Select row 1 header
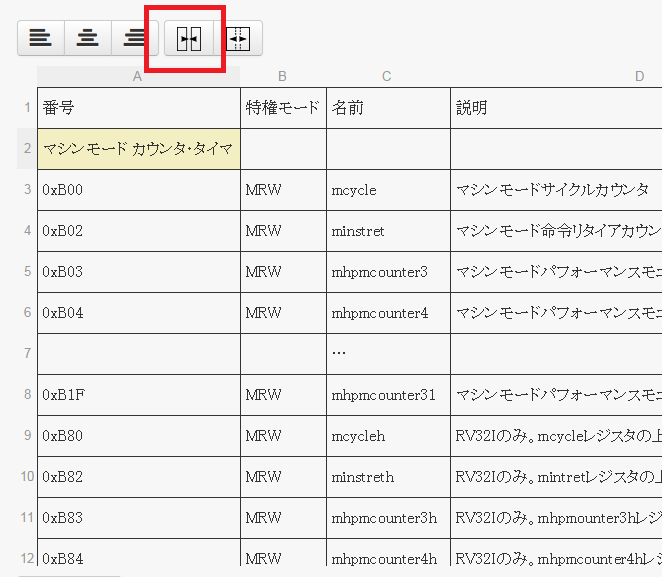Image resolution: width=662 pixels, height=577 pixels. 27,108
